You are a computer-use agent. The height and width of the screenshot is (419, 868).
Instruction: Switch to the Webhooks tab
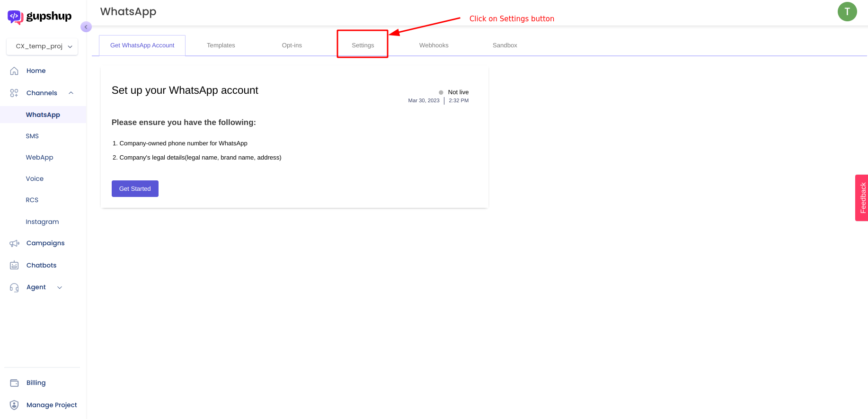coord(434,45)
